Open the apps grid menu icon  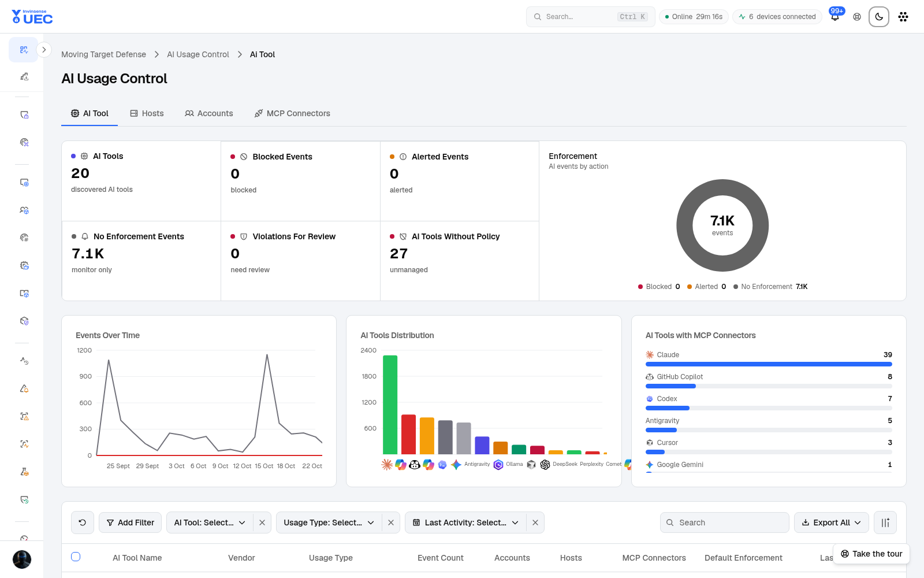point(903,17)
